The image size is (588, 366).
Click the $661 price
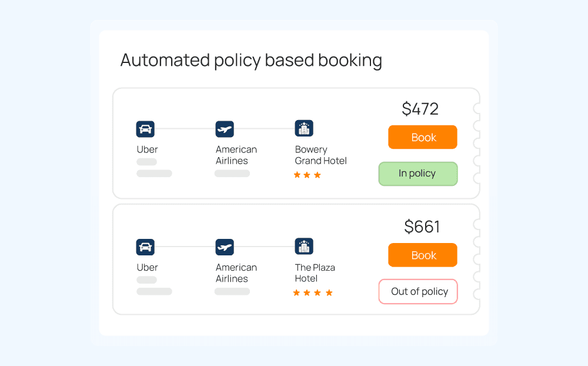coord(422,227)
